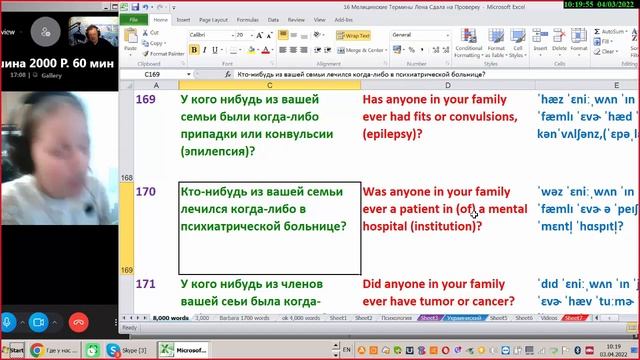Switch to the Formulas ribbon tab

point(247,20)
